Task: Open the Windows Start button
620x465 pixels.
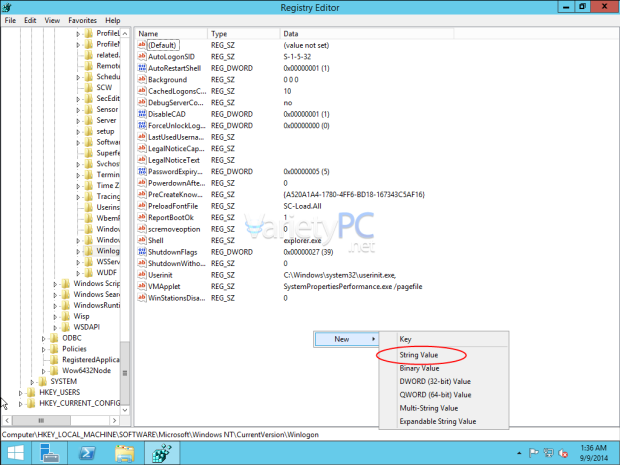Action: coord(15,453)
